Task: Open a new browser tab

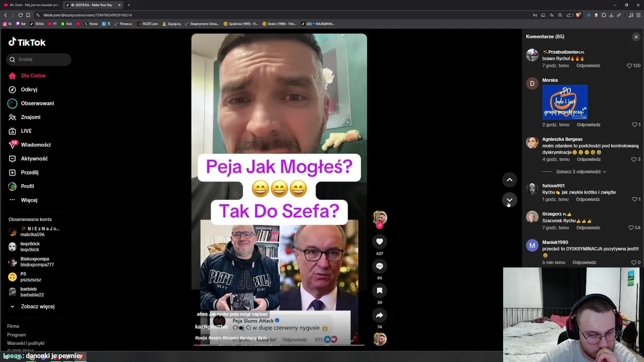Action: click(128, 5)
